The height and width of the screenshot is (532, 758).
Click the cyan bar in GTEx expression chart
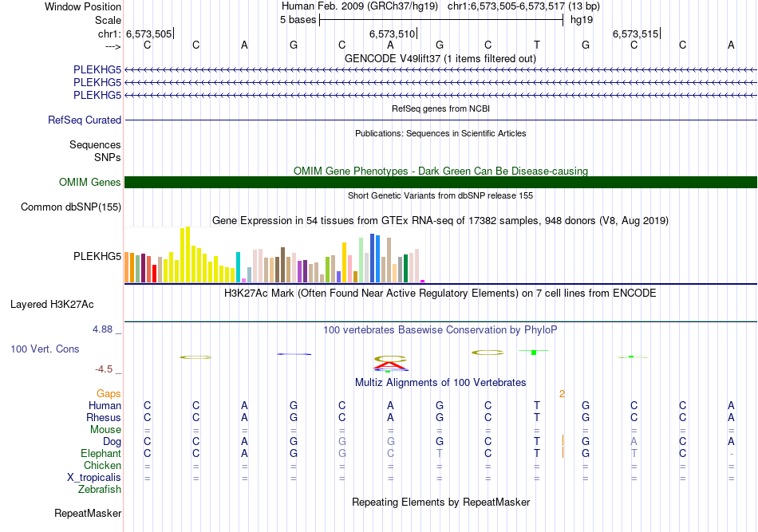[238, 267]
